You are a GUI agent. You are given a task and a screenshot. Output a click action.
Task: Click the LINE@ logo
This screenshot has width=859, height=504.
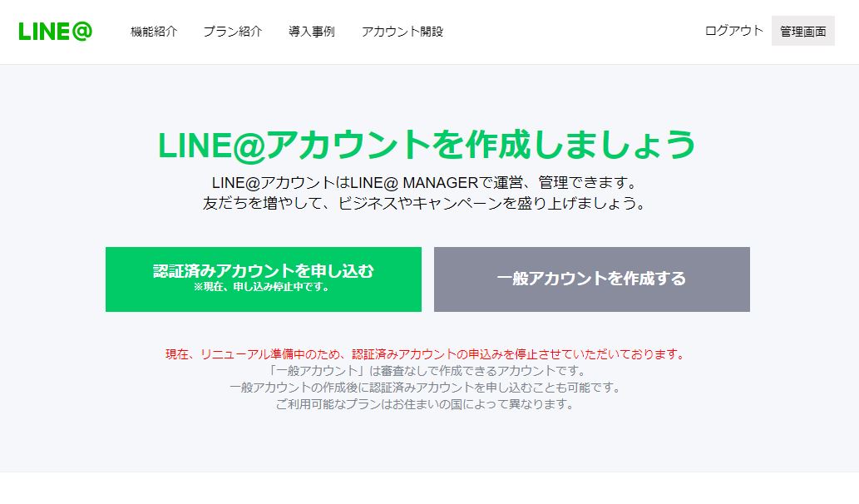[x=56, y=32]
